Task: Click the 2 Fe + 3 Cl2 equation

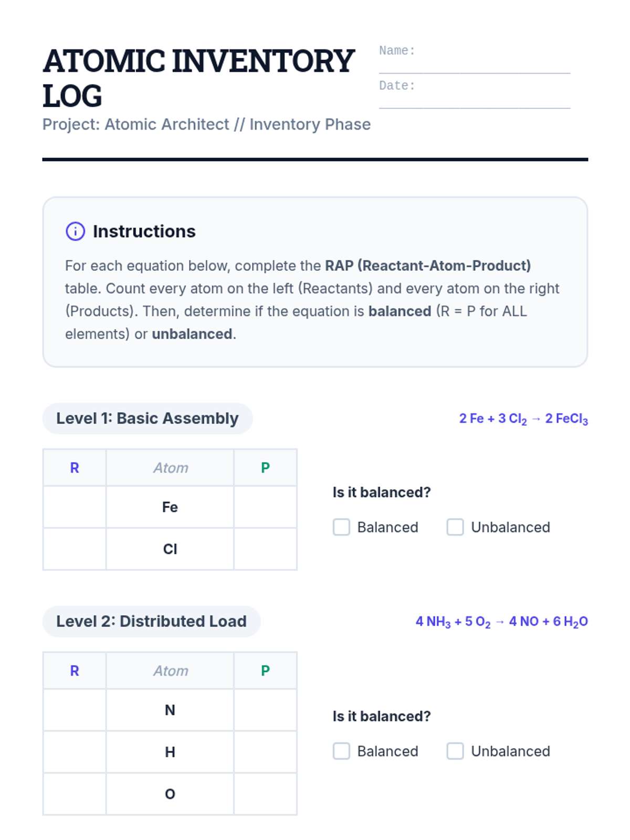Action: pos(523,419)
